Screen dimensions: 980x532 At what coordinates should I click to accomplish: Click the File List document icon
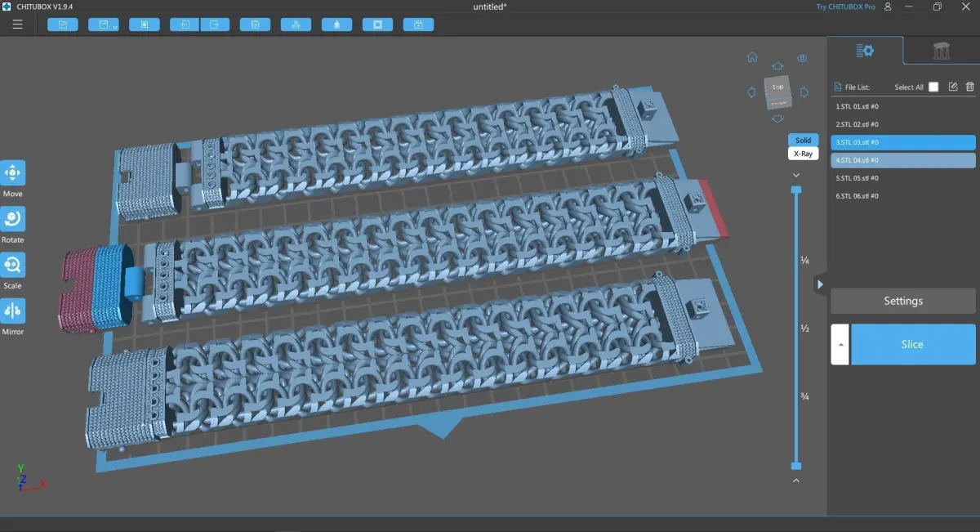pos(837,87)
